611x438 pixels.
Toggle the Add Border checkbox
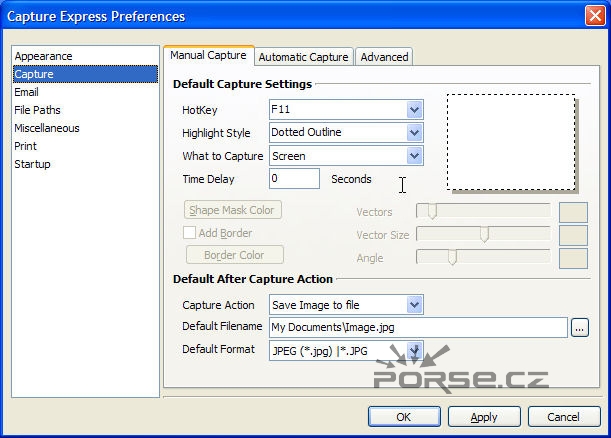click(190, 233)
